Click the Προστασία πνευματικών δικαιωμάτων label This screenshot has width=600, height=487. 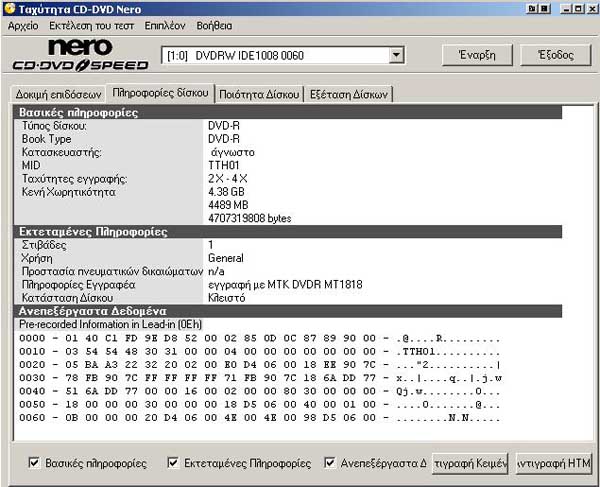pos(112,272)
